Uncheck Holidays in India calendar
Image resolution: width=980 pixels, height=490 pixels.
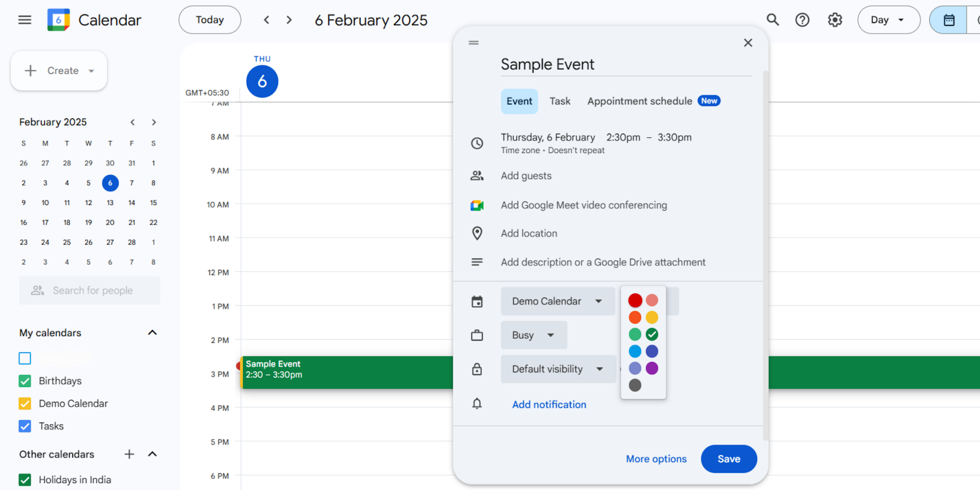coord(24,480)
